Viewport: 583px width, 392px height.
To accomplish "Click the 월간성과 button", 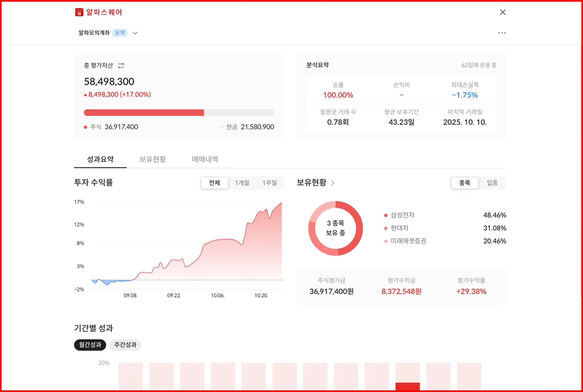I will pyautogui.click(x=90, y=345).
